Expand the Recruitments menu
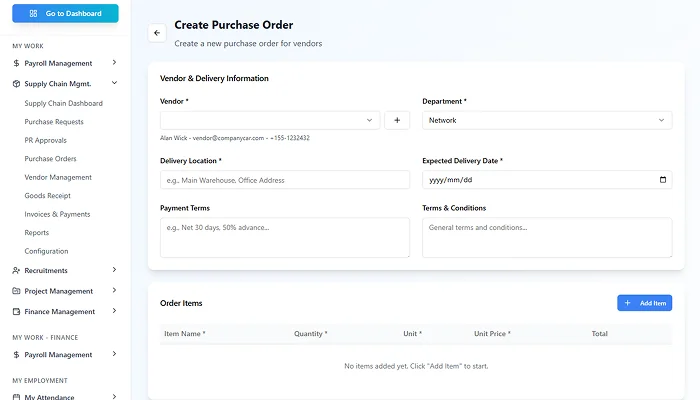 [x=114, y=270]
